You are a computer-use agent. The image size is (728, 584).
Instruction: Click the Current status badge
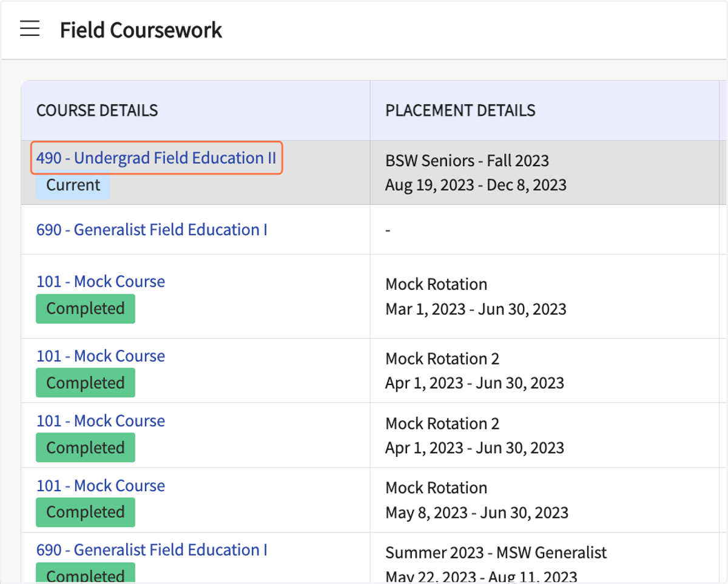tap(73, 185)
